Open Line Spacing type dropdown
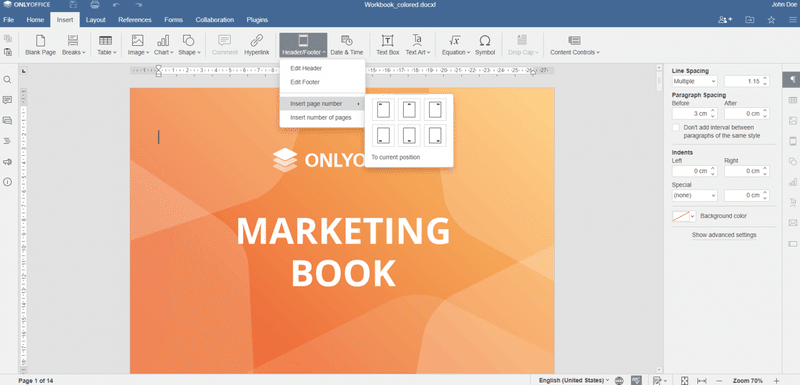 [x=694, y=81]
